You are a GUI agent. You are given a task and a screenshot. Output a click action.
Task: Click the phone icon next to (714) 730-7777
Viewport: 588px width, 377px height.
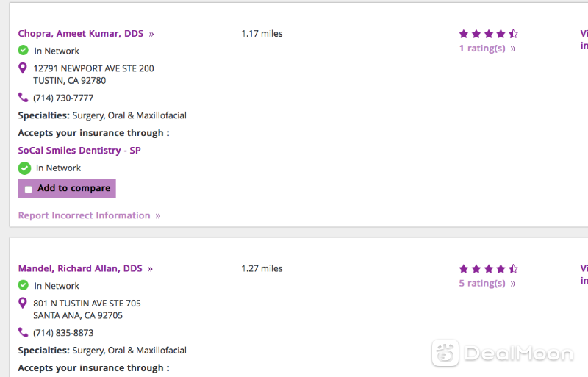click(23, 98)
